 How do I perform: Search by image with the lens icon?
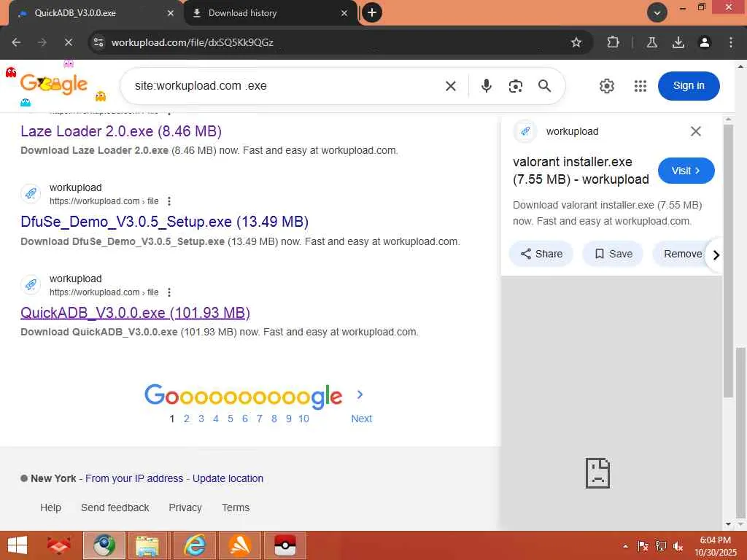coord(516,86)
